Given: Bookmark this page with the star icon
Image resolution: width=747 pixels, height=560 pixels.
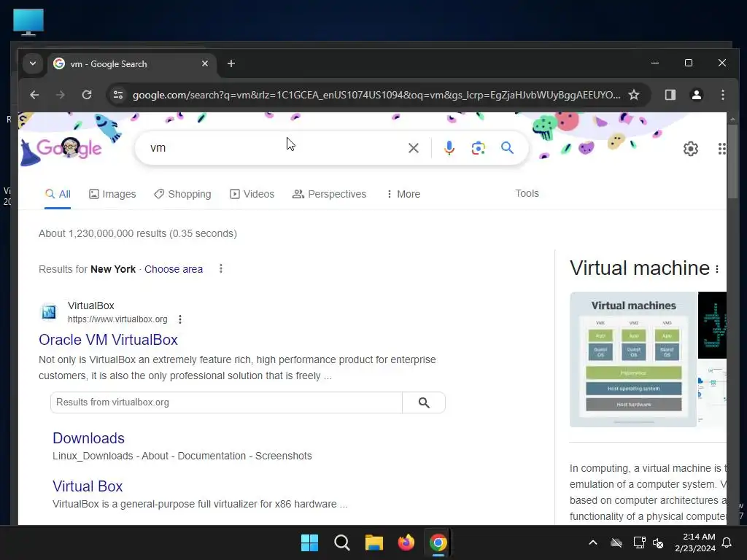Looking at the screenshot, I should (x=634, y=95).
